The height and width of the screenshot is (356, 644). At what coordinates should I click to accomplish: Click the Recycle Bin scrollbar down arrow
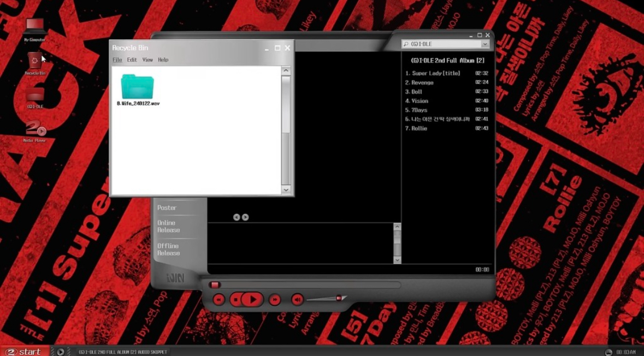tap(286, 189)
